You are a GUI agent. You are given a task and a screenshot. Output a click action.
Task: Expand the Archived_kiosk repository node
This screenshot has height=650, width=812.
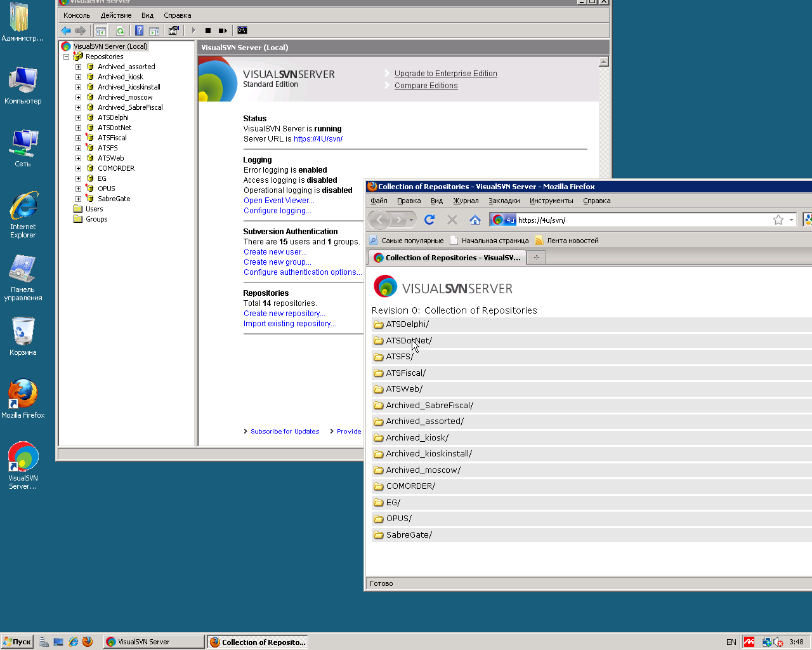click(78, 77)
